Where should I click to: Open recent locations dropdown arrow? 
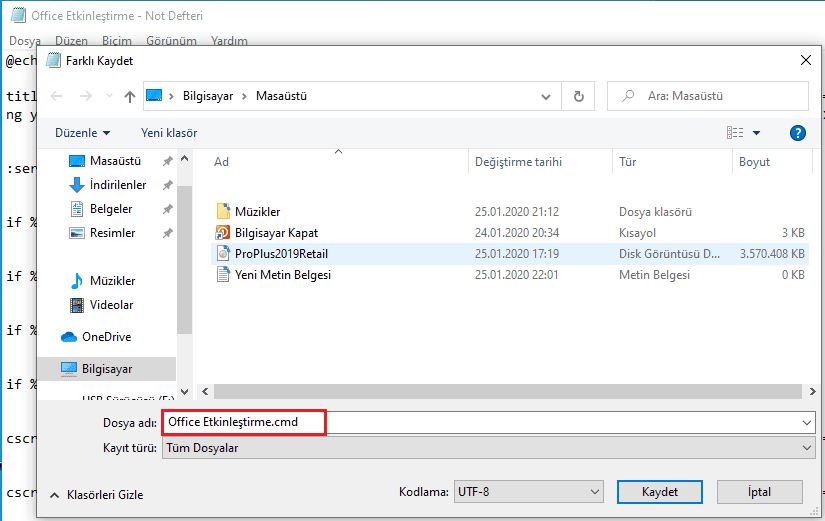click(x=109, y=96)
